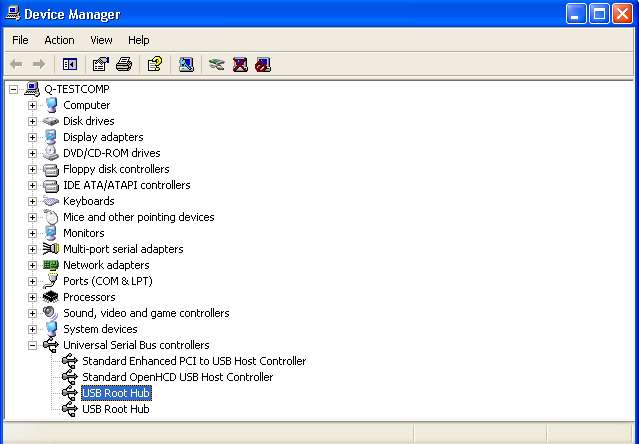Image resolution: width=639 pixels, height=444 pixels.
Task: Expand the Network adapters category
Action: [32, 265]
